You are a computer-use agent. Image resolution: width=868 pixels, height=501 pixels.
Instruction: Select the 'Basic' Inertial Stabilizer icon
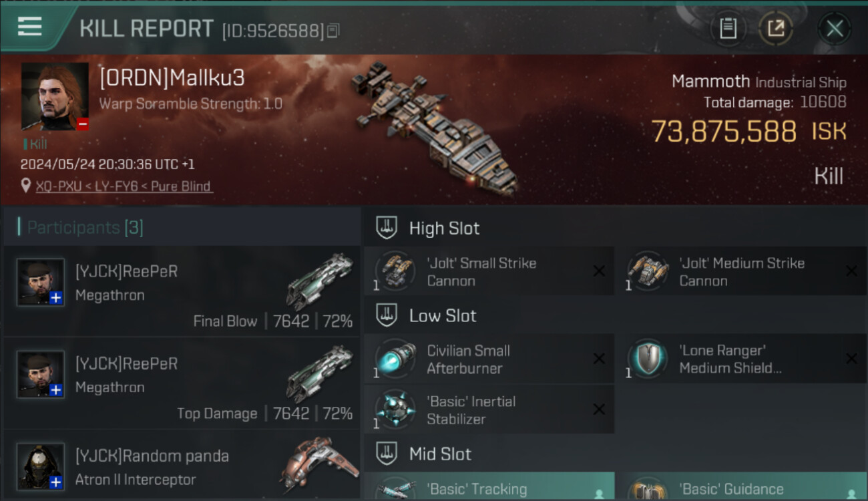[x=395, y=409]
